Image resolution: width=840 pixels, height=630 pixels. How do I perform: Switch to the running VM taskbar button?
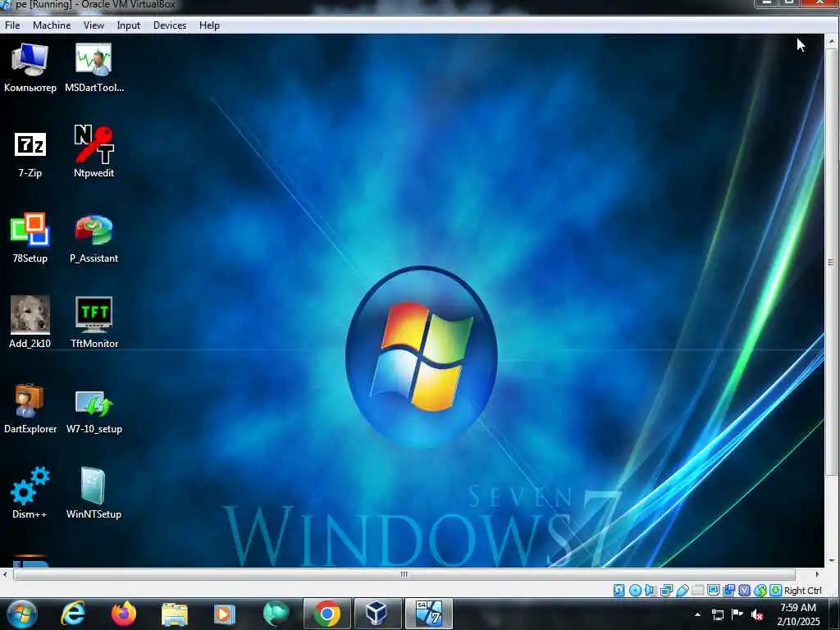pyautogui.click(x=428, y=614)
